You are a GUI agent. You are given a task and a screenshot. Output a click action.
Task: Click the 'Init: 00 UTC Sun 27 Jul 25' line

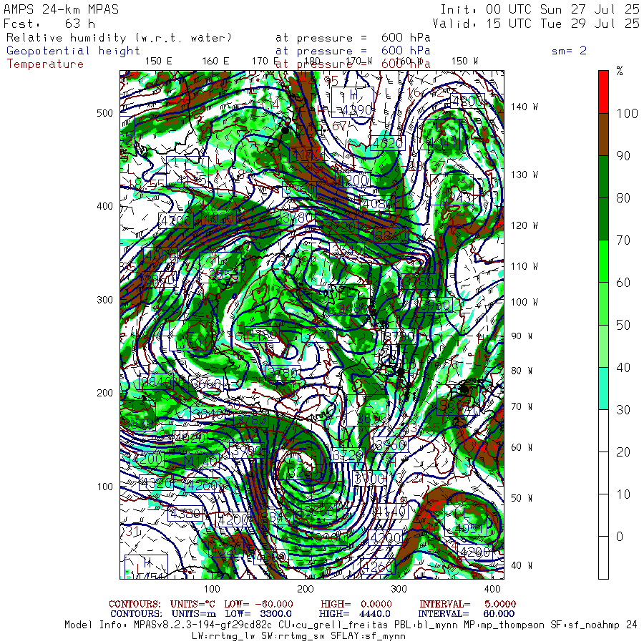coord(540,9)
